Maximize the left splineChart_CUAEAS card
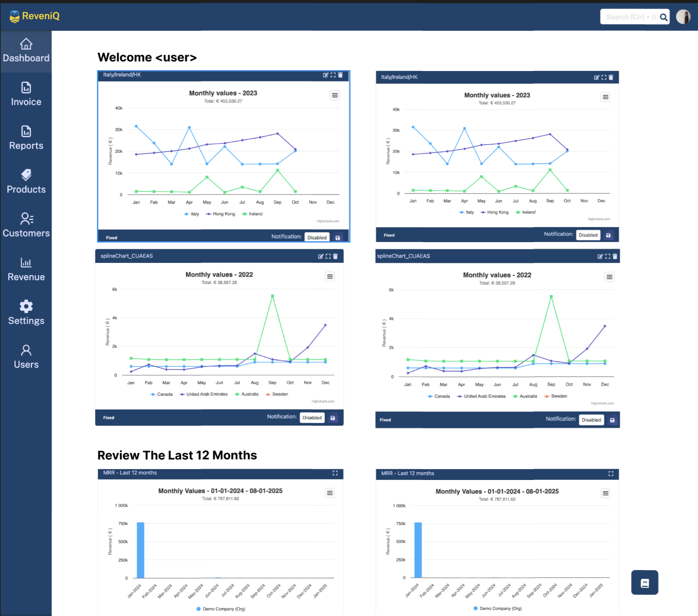 coord(328,256)
